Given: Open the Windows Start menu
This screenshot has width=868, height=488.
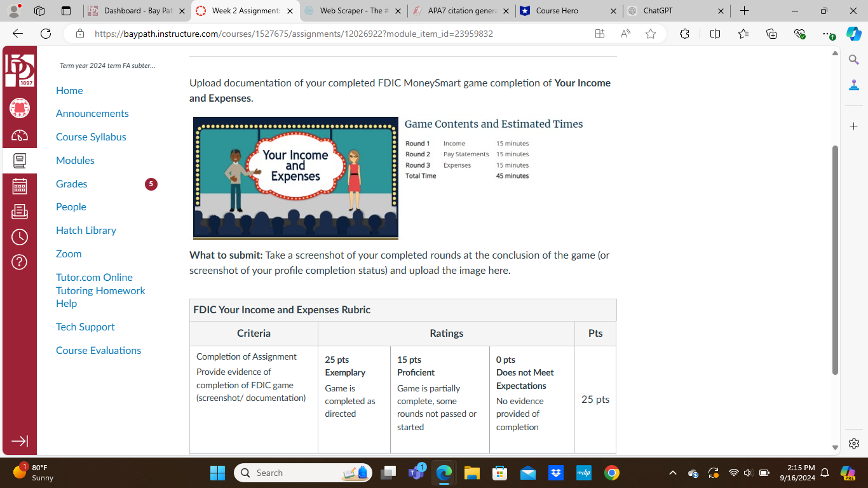Looking at the screenshot, I should (217, 473).
